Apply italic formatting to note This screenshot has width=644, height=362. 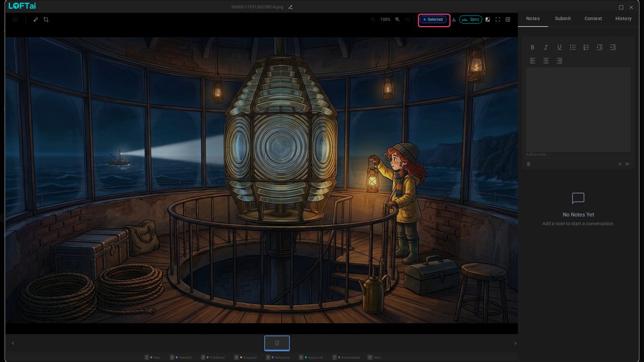click(x=546, y=47)
